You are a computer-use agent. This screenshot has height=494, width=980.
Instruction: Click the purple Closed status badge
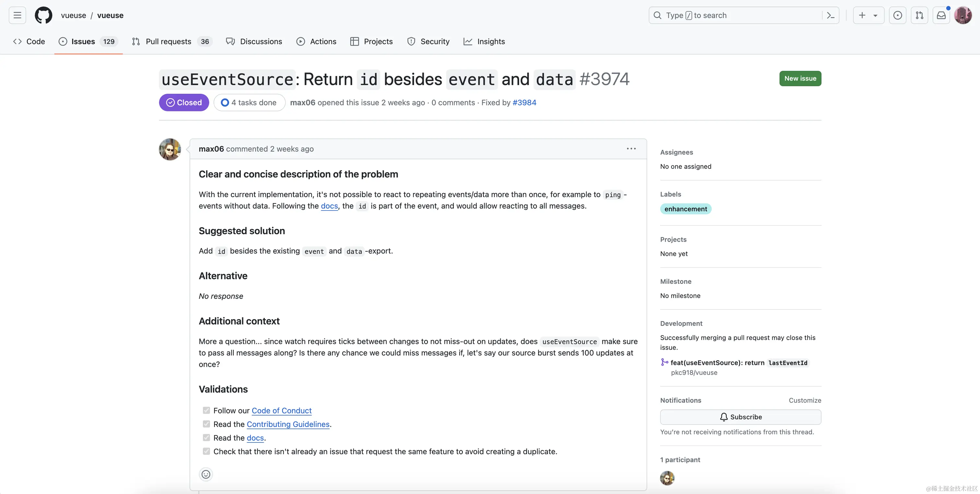(184, 102)
